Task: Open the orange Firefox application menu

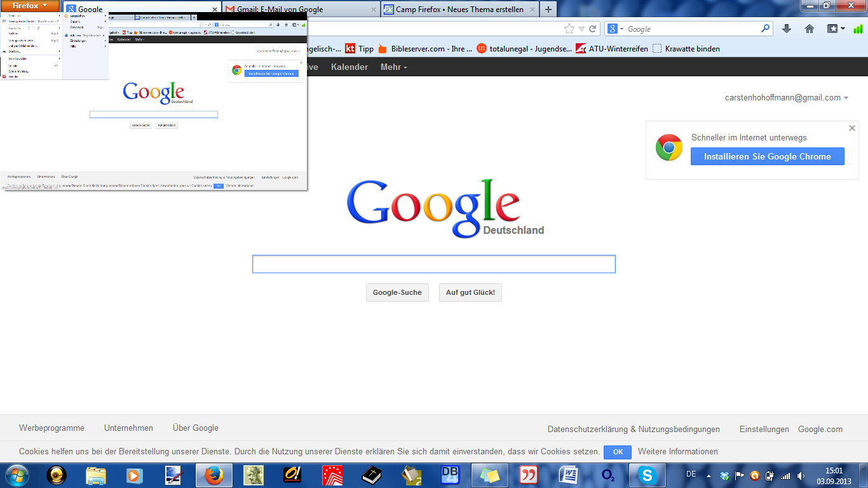Action: tap(30, 6)
